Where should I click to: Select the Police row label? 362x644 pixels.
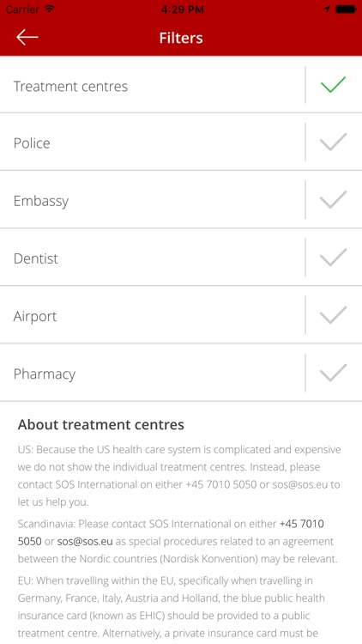tap(32, 143)
